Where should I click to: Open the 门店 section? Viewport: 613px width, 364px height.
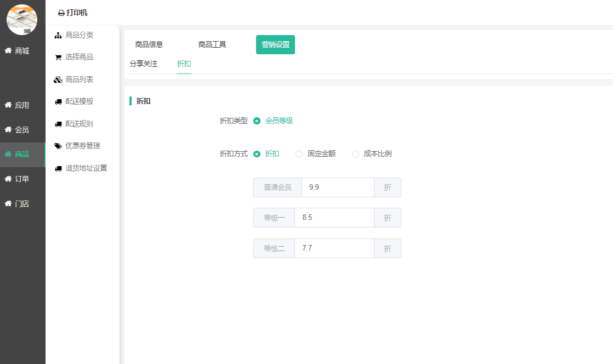click(x=22, y=204)
